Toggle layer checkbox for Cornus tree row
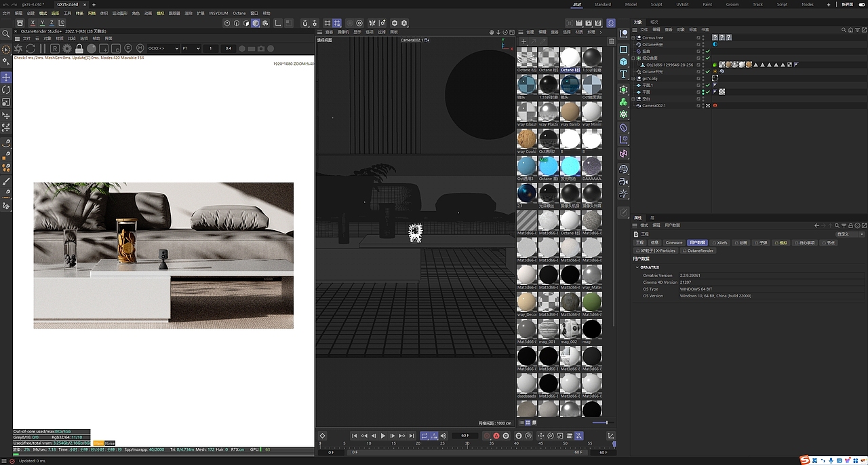 tap(698, 38)
